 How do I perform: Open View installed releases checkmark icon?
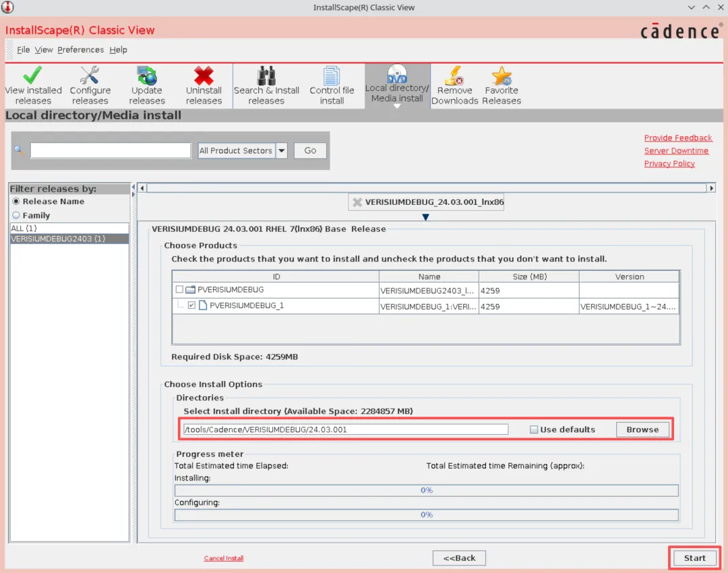[32, 75]
